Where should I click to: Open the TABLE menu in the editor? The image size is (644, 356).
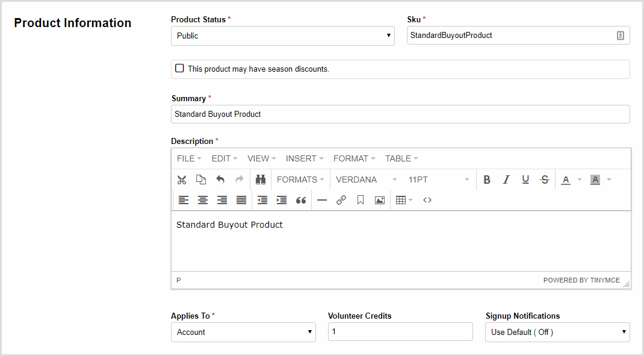coord(397,158)
